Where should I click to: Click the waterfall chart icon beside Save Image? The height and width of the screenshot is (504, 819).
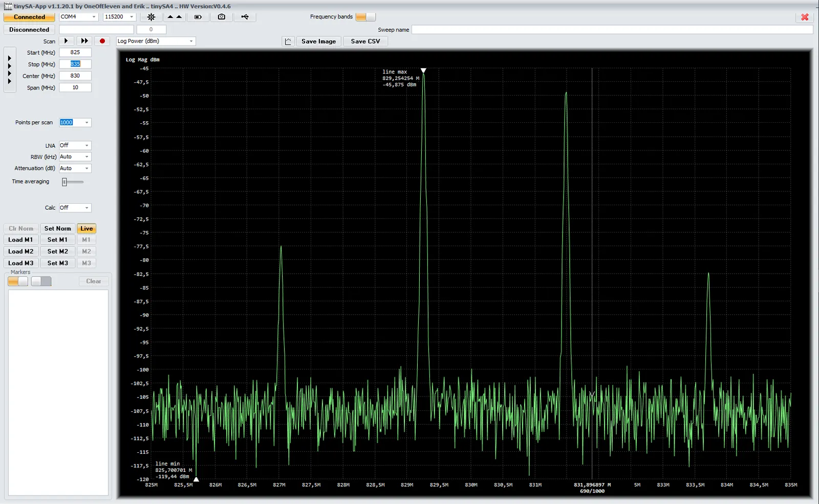(289, 41)
